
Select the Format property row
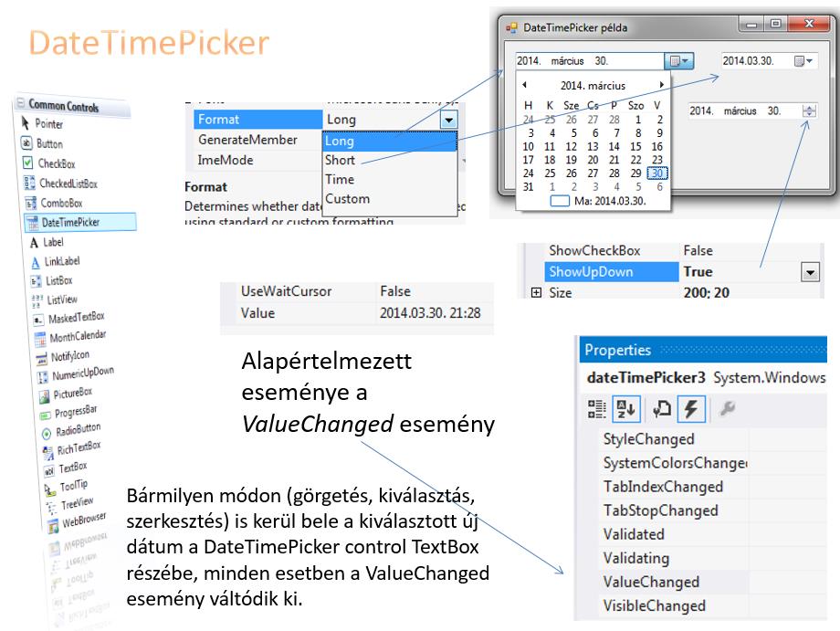326,120
